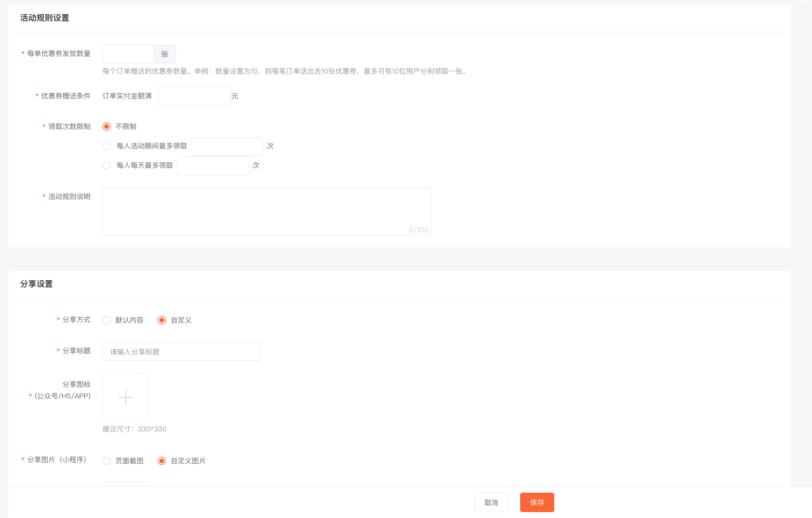
Task: Click the 活动规则说明 text area
Action: point(267,211)
